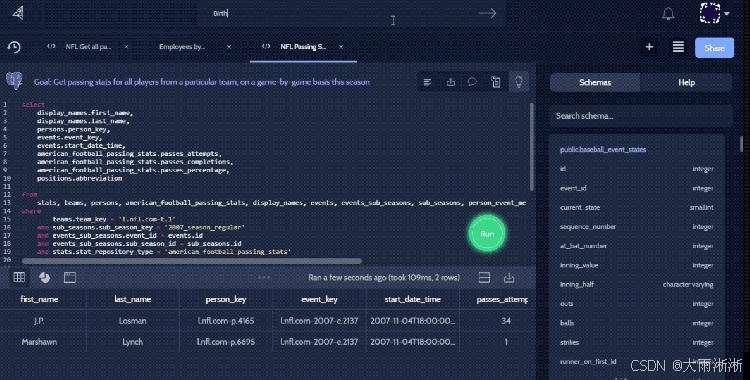Open the notifications bell
Screen dimensions: 750x380
[668, 14]
